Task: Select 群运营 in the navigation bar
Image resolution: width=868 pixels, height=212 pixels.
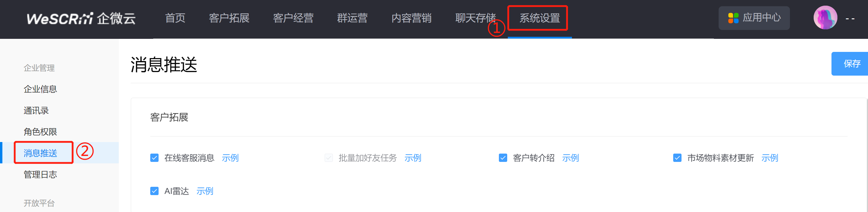Action: coord(352,18)
